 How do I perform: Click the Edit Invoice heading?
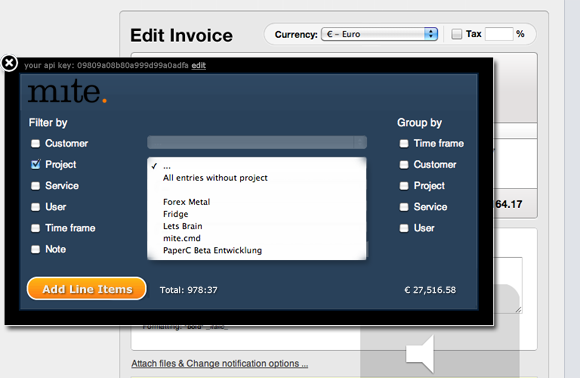click(182, 36)
